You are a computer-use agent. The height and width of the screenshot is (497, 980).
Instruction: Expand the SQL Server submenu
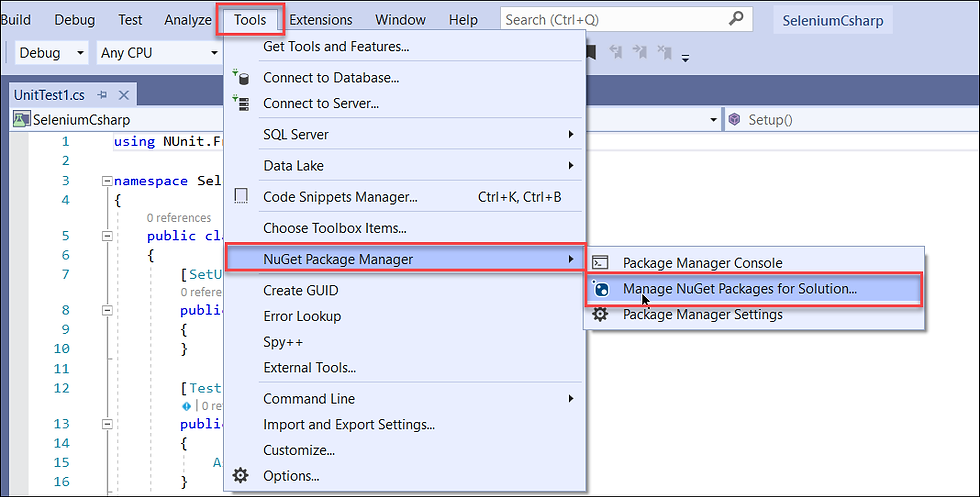pos(404,134)
